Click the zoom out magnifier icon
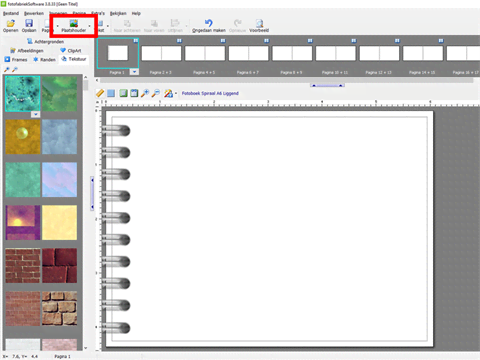 [x=156, y=93]
